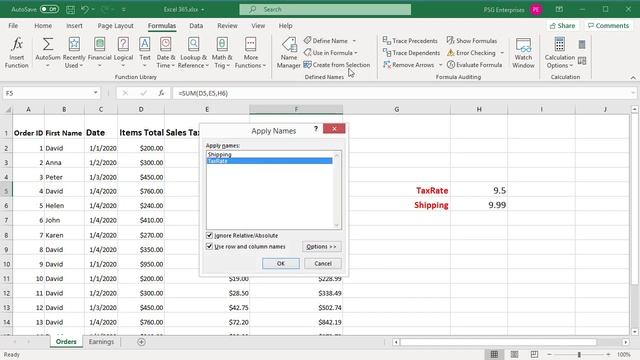Click the Share button
Viewport: 640px width, 360px height.
tap(562, 25)
